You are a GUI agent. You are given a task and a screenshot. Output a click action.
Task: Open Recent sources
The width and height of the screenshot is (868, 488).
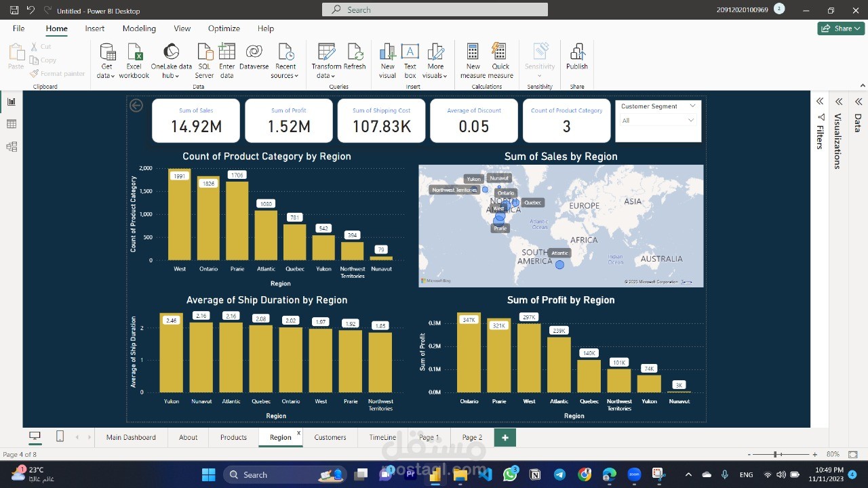click(285, 60)
